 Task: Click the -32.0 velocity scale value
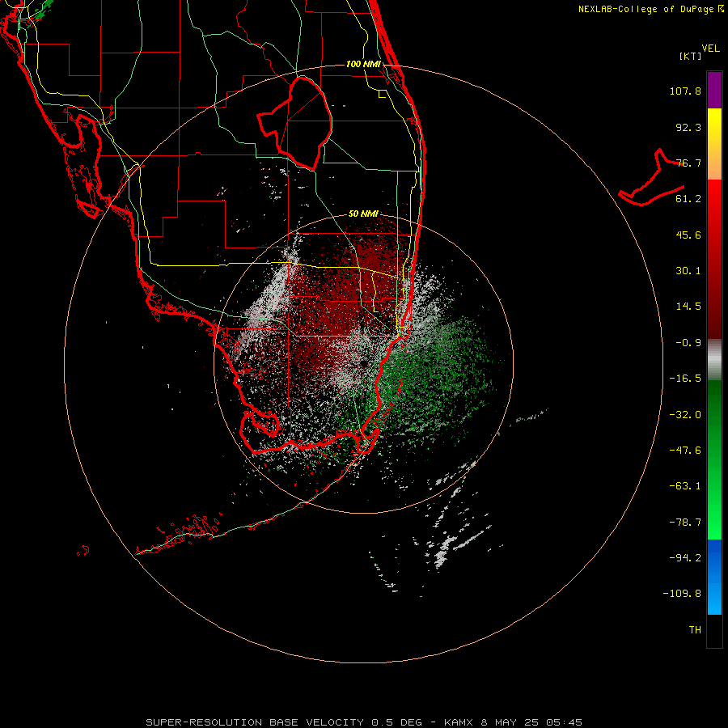[685, 415]
